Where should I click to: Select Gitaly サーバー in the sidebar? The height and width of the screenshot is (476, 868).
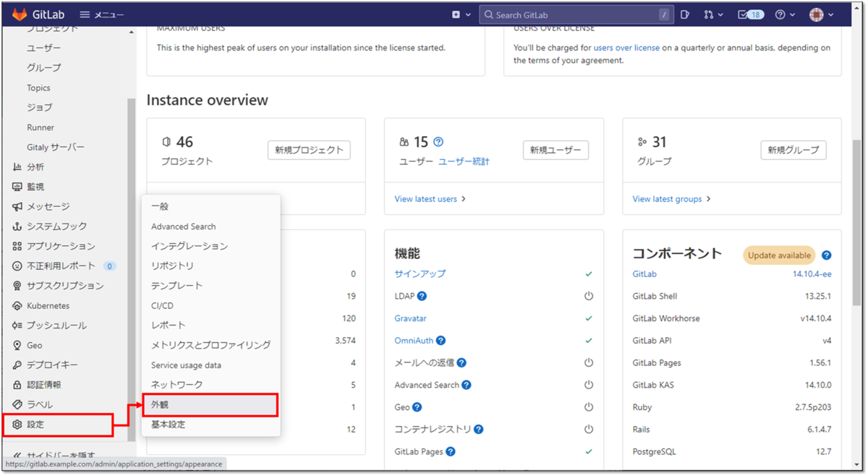point(56,147)
